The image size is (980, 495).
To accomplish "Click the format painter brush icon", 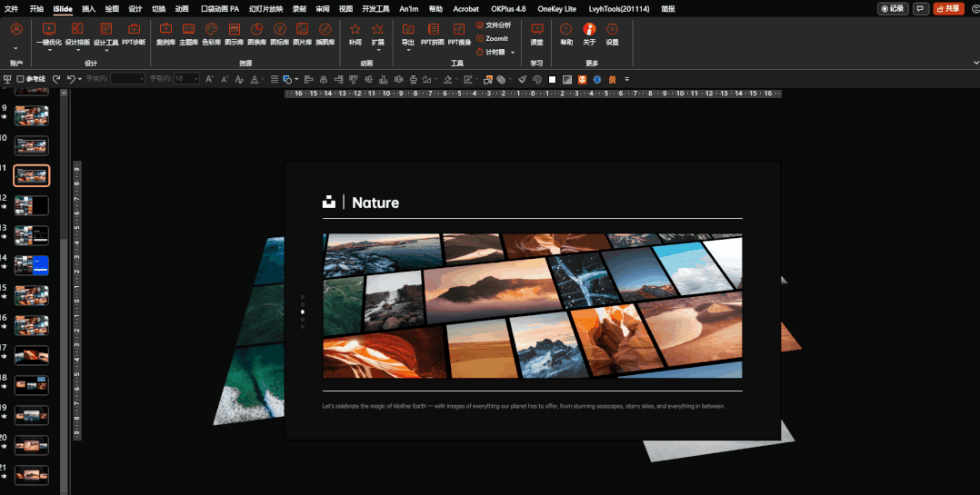I will click(x=522, y=79).
